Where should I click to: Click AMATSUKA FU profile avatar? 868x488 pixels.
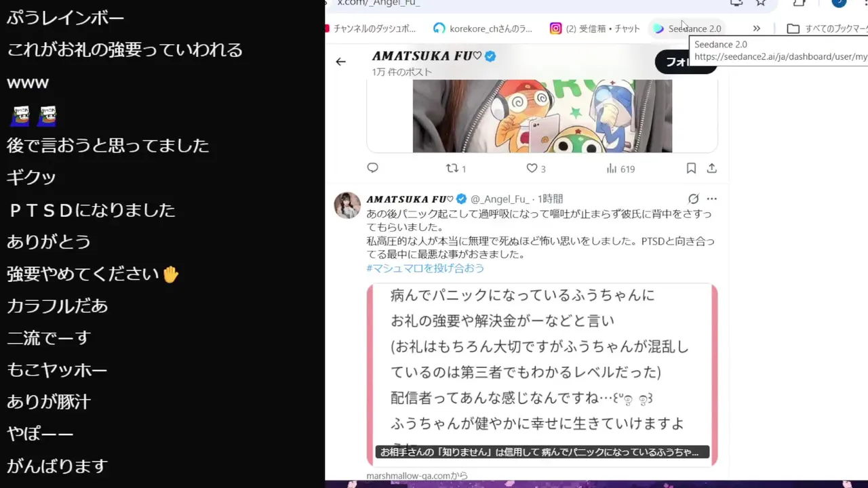click(x=347, y=205)
